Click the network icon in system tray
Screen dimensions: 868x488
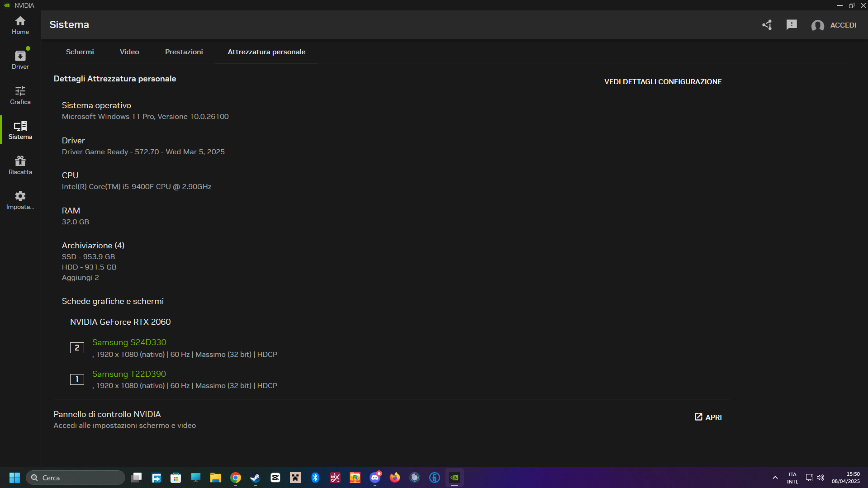809,478
